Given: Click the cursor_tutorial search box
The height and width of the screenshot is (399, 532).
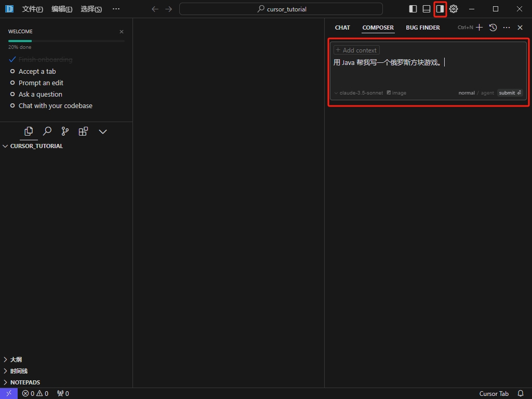Looking at the screenshot, I should pyautogui.click(x=281, y=9).
